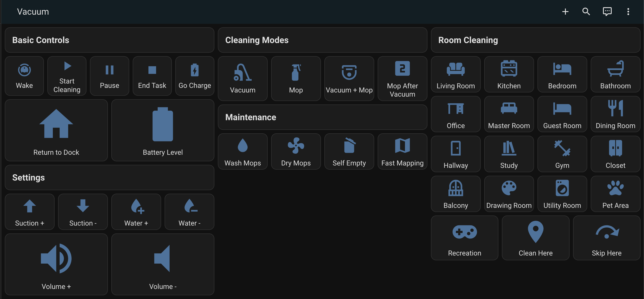Start Fast Mapping with the map icon

pyautogui.click(x=402, y=151)
